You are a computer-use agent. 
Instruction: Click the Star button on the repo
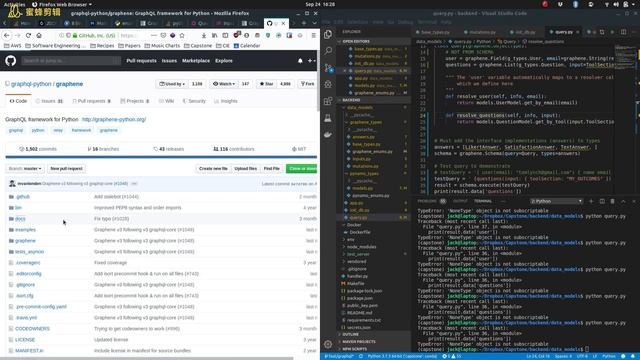pyautogui.click(x=266, y=84)
